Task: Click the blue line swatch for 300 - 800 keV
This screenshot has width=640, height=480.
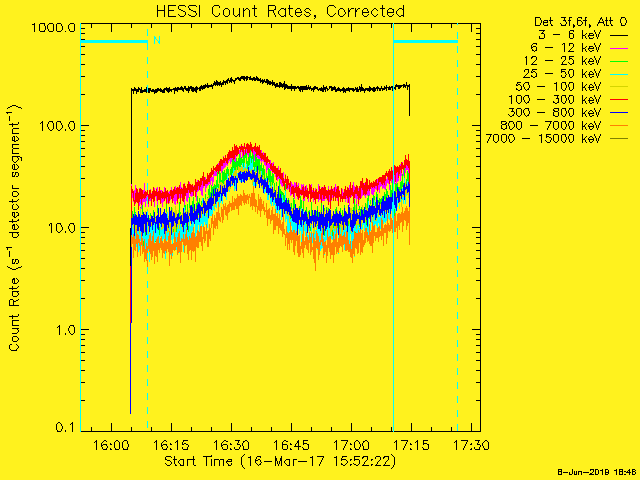Action: point(619,113)
